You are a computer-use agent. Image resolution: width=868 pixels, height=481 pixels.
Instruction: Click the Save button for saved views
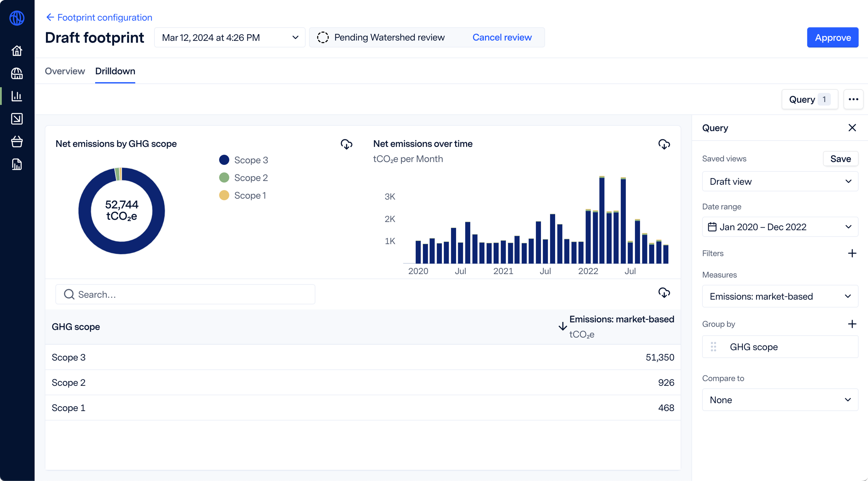point(841,158)
